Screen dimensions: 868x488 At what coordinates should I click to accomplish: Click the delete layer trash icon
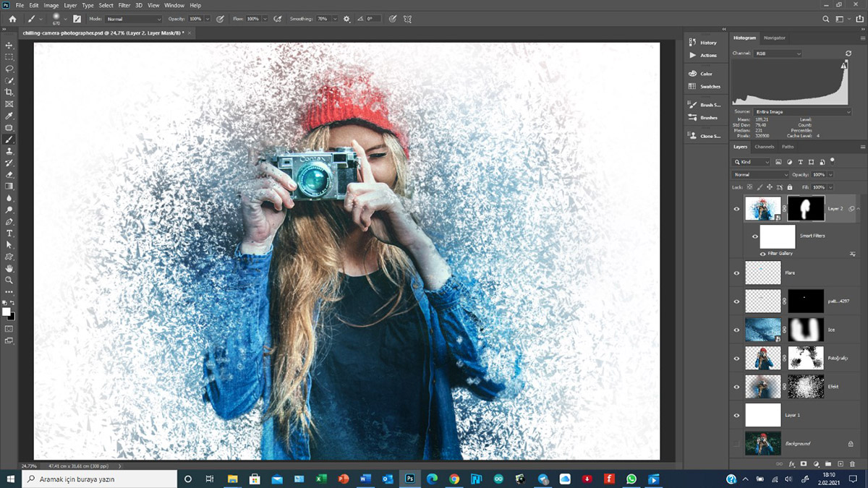(852, 463)
